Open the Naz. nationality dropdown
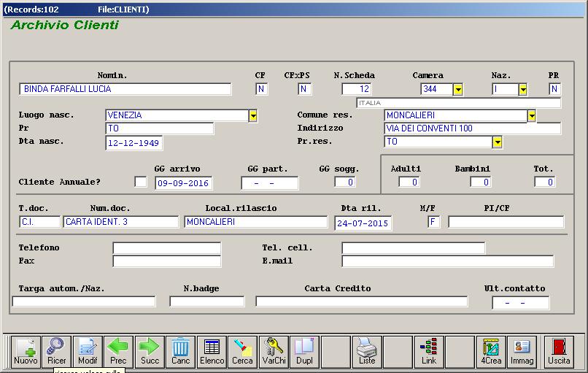This screenshot has width=588, height=373. (x=523, y=89)
